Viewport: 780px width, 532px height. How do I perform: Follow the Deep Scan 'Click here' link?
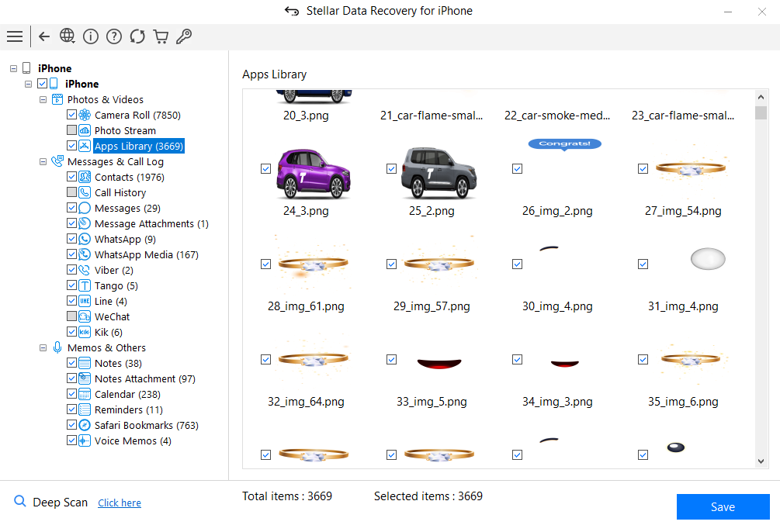120,503
